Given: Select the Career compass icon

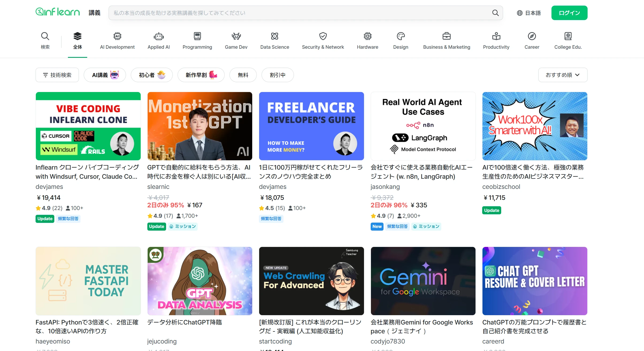Looking at the screenshot, I should (532, 36).
